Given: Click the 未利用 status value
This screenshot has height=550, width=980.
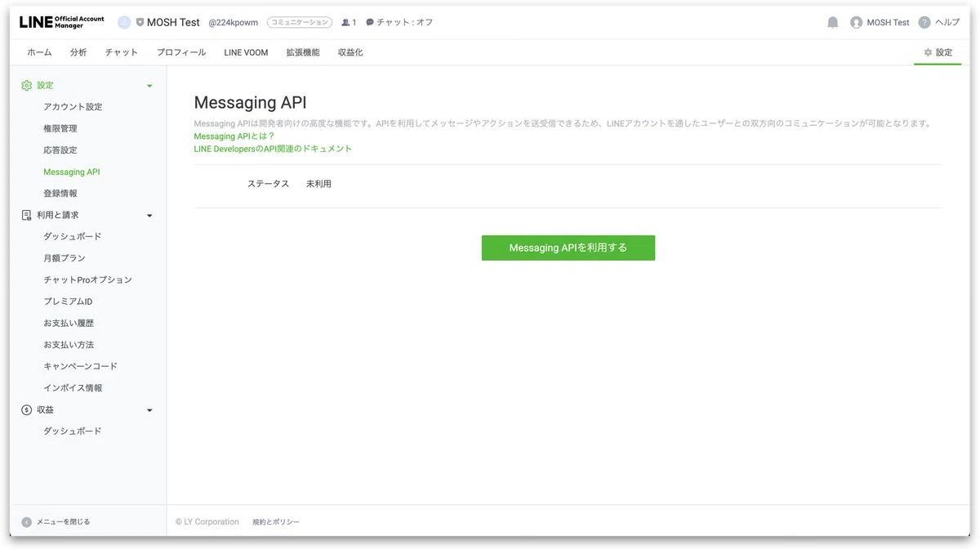Looking at the screenshot, I should pos(318,184).
